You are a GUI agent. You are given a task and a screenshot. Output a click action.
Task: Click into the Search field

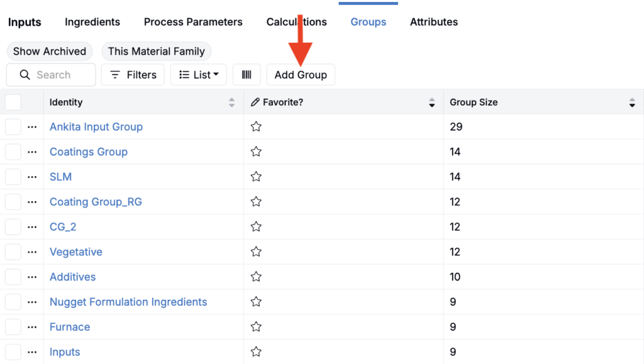coord(57,75)
